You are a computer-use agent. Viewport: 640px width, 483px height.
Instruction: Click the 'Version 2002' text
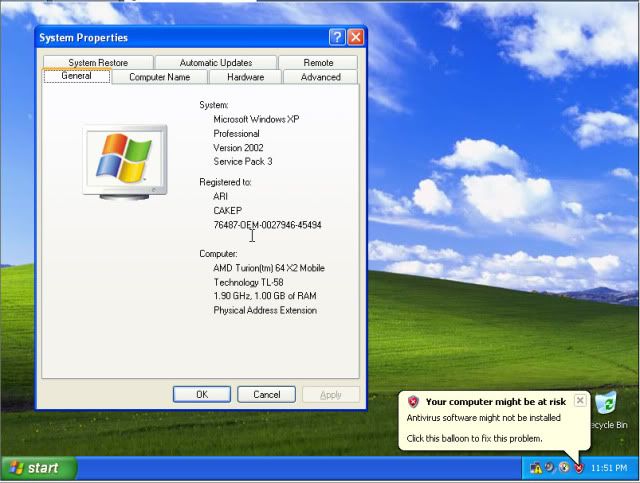(238, 148)
